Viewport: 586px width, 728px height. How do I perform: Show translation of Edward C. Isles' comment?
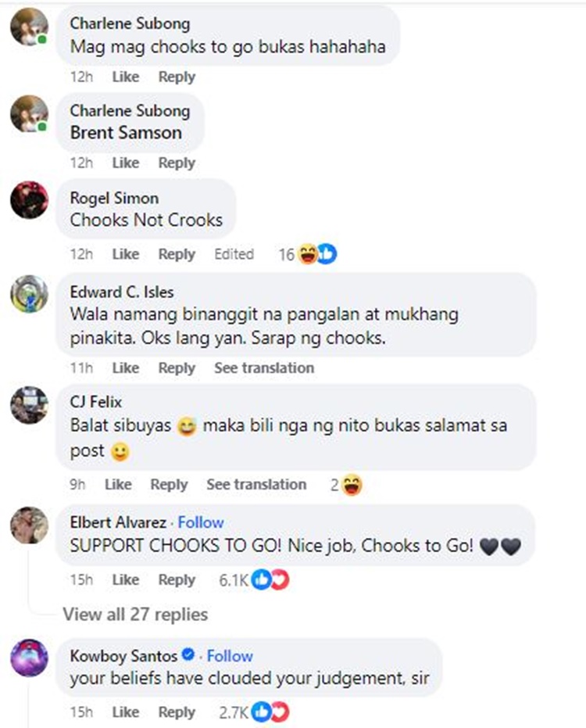tap(264, 368)
